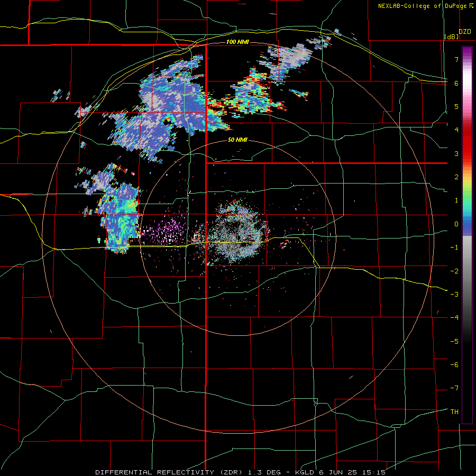Image resolution: width=476 pixels, height=476 pixels.
Task: Click the 7 dB scale value
Action: (x=456, y=59)
